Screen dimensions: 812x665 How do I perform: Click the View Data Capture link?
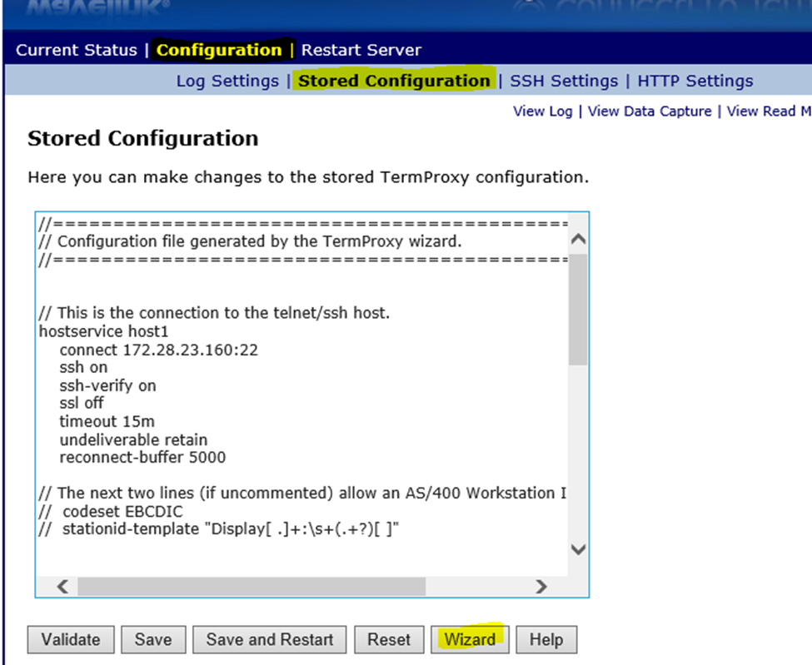pos(650,111)
